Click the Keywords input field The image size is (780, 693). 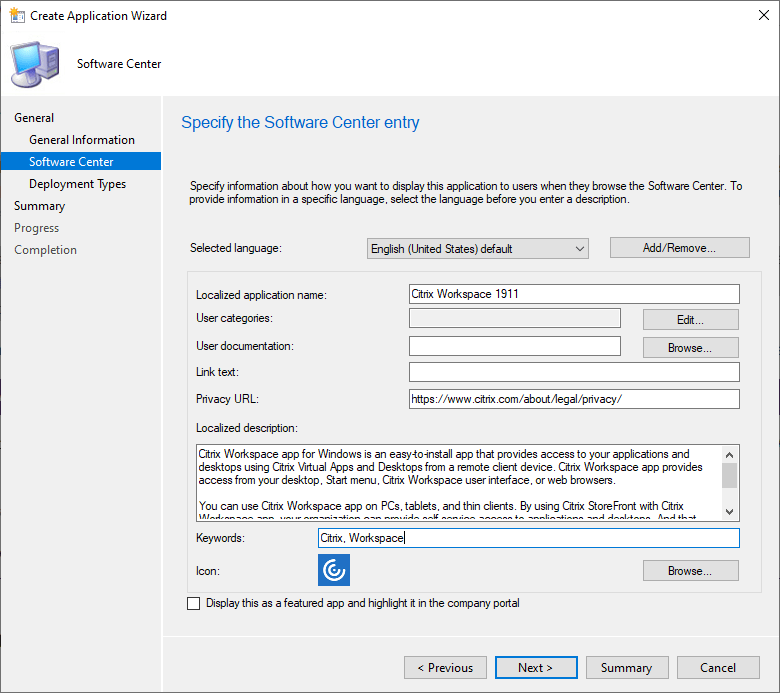[528, 538]
